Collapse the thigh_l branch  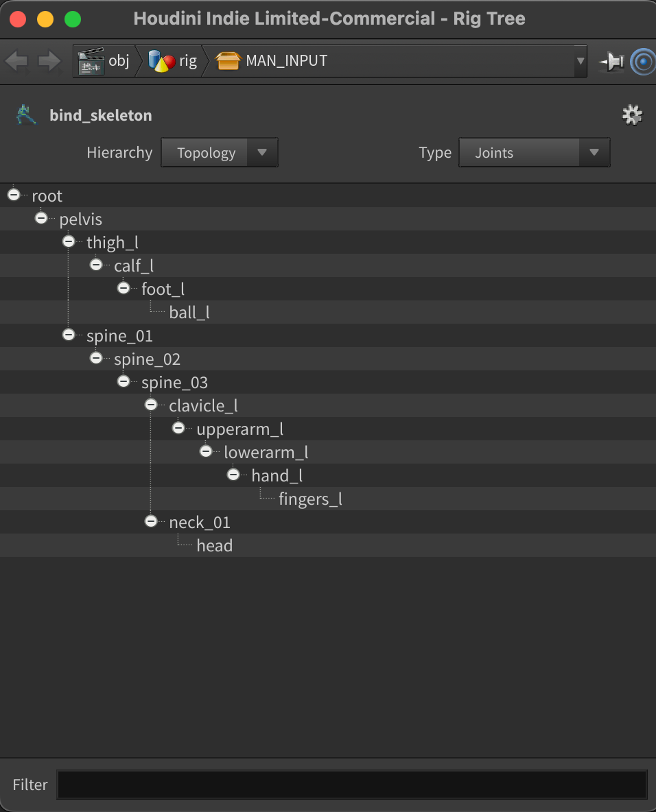69,241
